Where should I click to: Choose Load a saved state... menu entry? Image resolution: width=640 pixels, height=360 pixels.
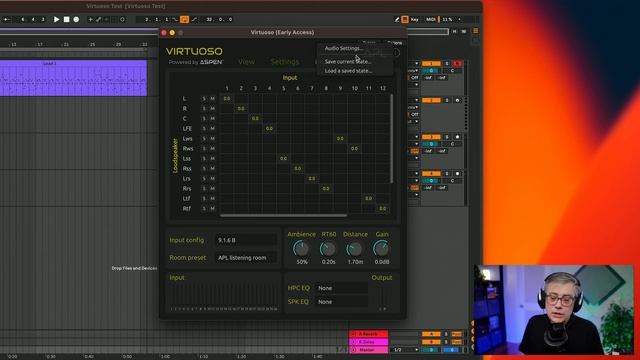pos(348,71)
